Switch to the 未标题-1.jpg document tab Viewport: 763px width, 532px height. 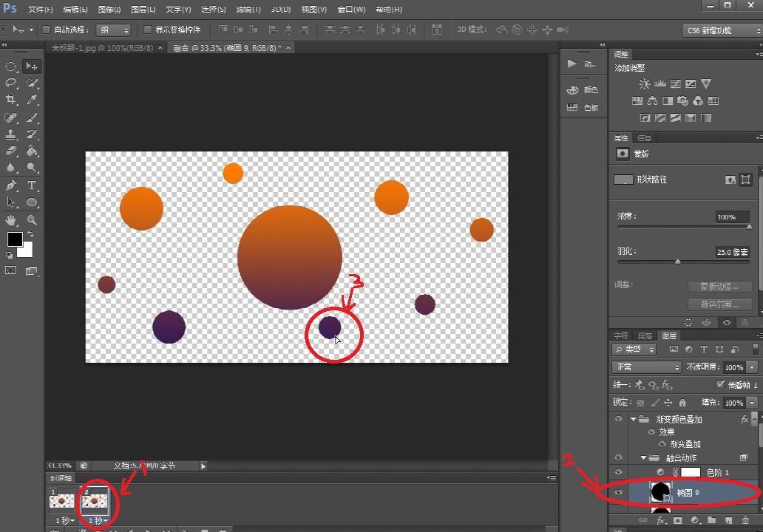click(102, 47)
